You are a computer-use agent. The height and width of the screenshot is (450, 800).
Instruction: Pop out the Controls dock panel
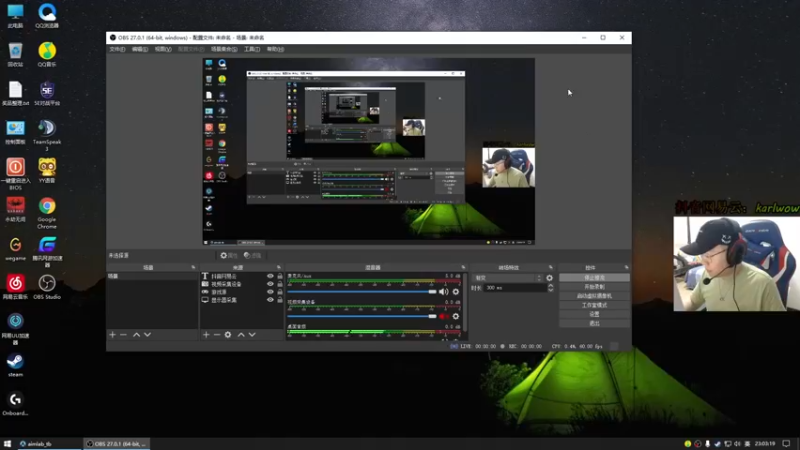pos(627,267)
